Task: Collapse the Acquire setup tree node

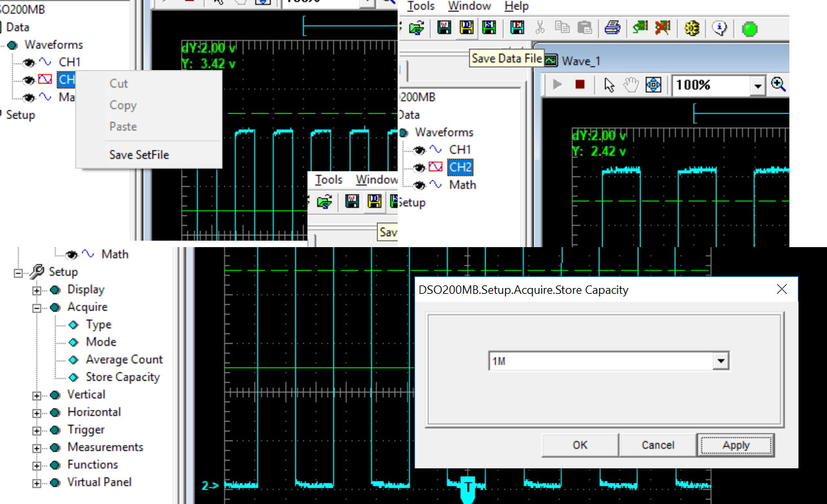Action: pyautogui.click(x=37, y=307)
